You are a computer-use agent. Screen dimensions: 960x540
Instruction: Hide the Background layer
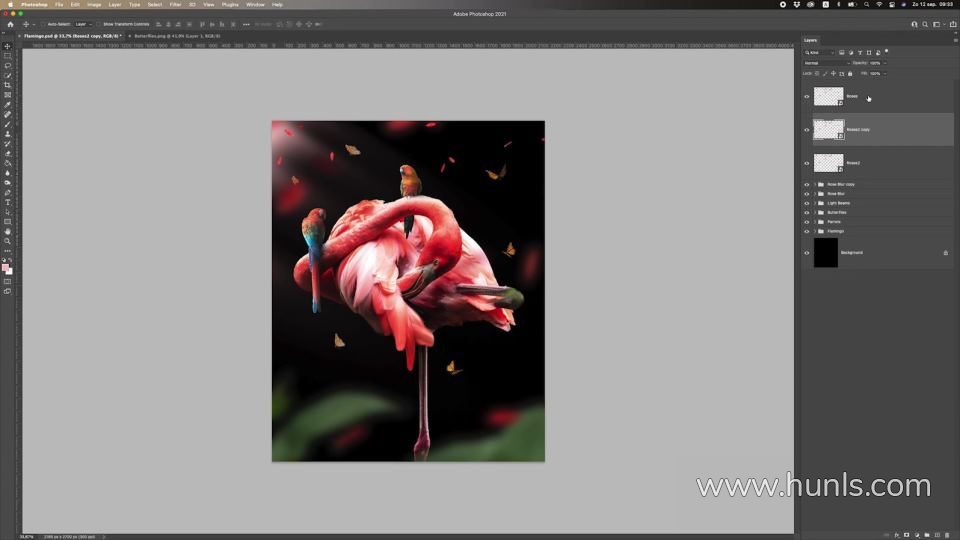coord(807,253)
